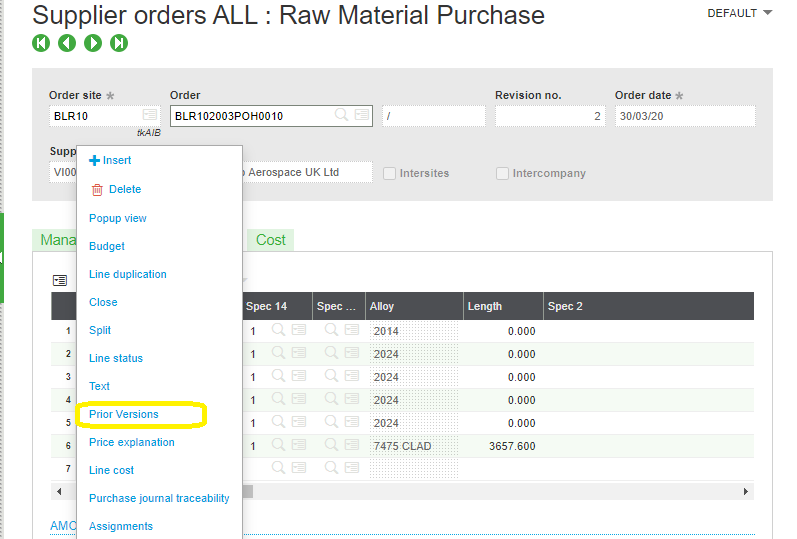Open the DEFAULT view dropdown
Screen dimensions: 797x539
pyautogui.click(x=740, y=13)
